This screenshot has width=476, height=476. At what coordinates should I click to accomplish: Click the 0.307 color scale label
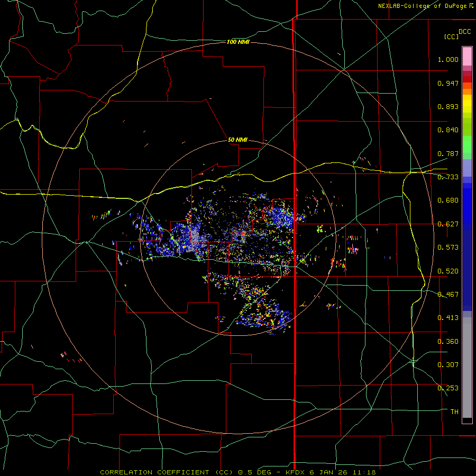click(x=448, y=365)
